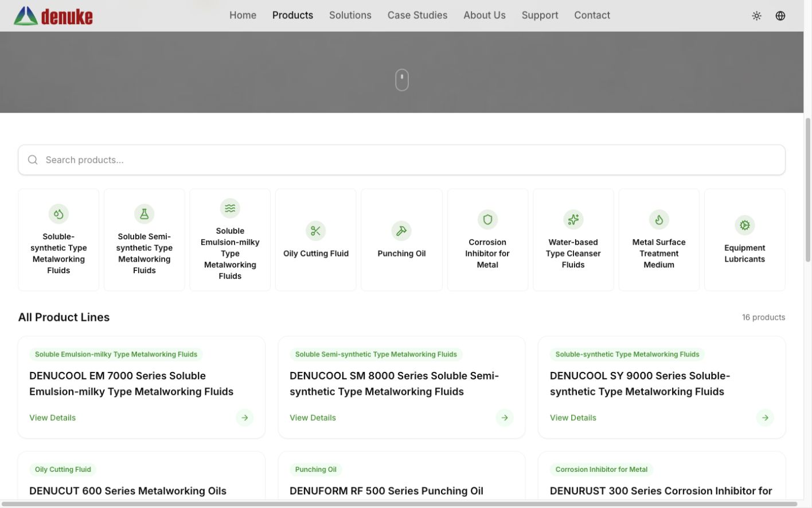Viewport: 812px width, 508px height.
Task: Open the Contact page link
Action: (592, 15)
